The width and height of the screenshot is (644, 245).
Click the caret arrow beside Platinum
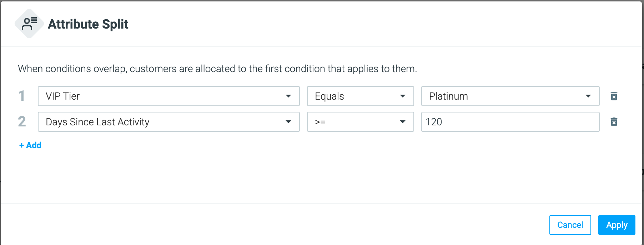click(588, 96)
